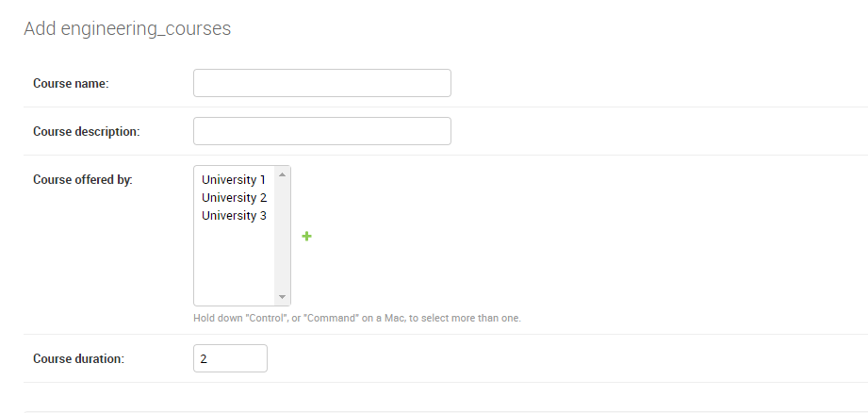
Task: Click the scroll down arrow in the university list
Action: pyautogui.click(x=282, y=296)
